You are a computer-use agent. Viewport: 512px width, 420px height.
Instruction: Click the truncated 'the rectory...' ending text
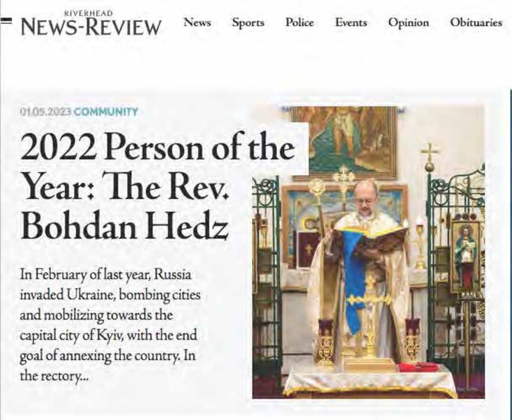point(54,376)
